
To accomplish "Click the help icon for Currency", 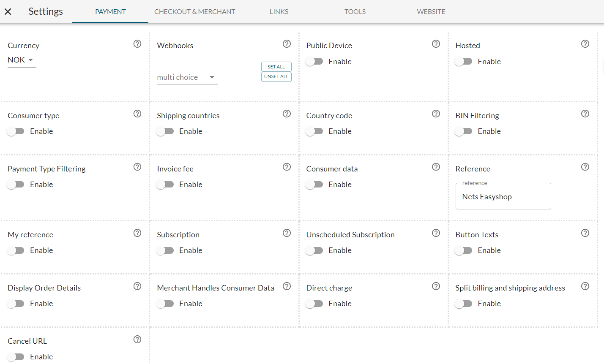I will 137,44.
